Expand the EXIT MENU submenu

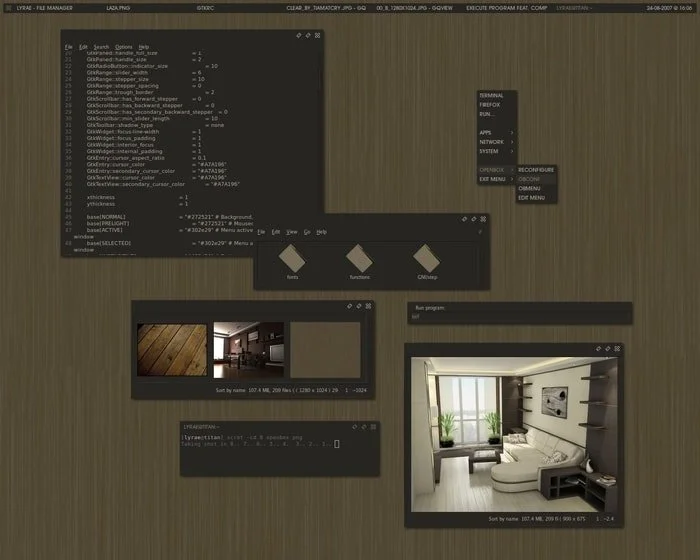(x=497, y=179)
